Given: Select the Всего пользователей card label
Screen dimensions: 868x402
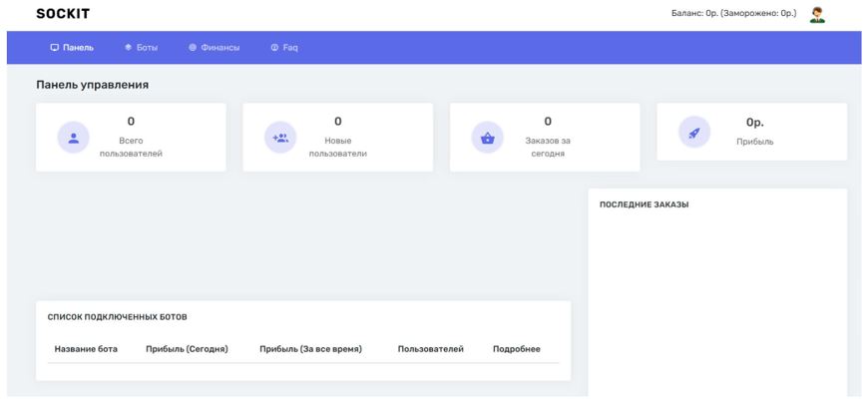Looking at the screenshot, I should (x=131, y=148).
